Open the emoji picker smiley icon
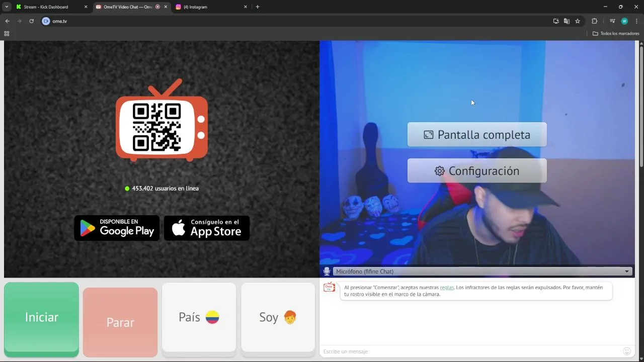 tap(627, 351)
